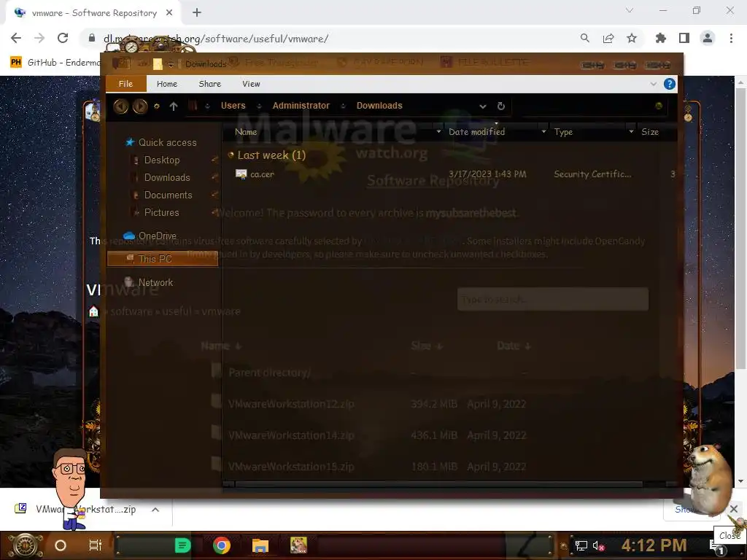747x560 pixels.
Task: Open a new Chrome tab
Action: click(197, 13)
